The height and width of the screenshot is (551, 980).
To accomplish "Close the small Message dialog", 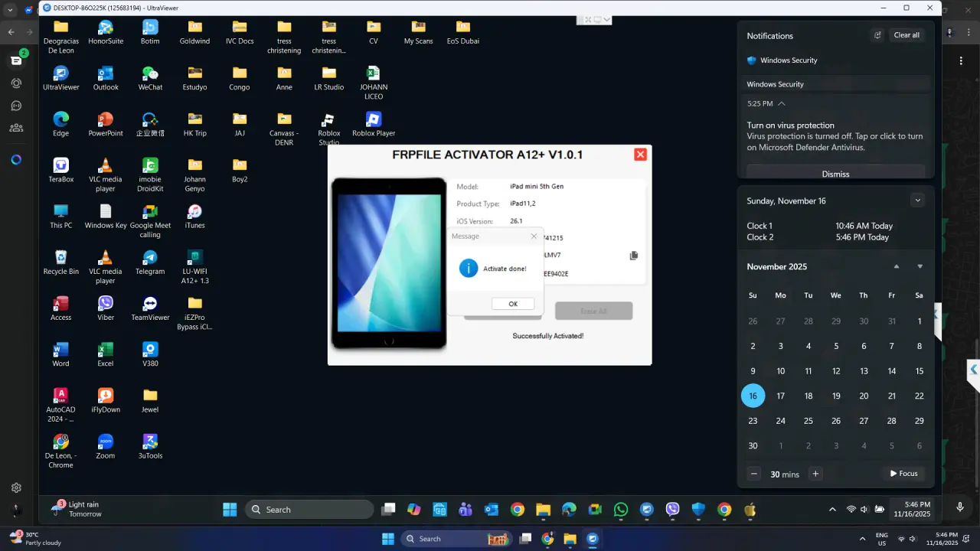I will [x=534, y=236].
